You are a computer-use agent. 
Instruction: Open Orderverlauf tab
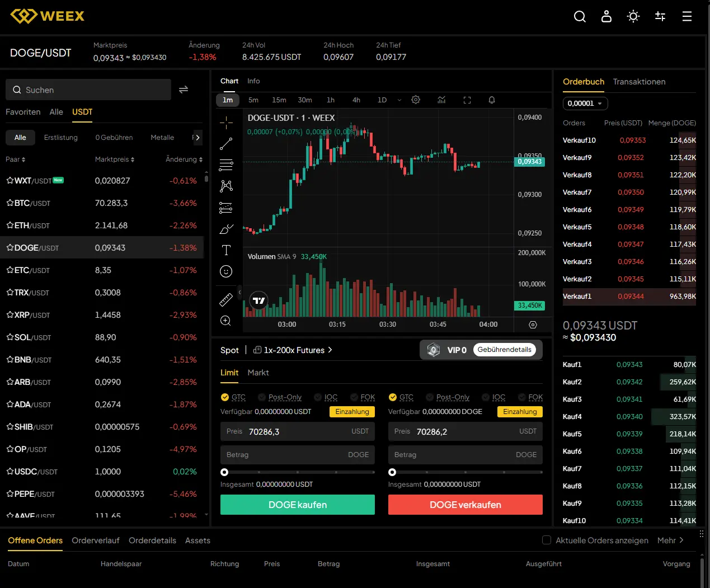(x=96, y=540)
